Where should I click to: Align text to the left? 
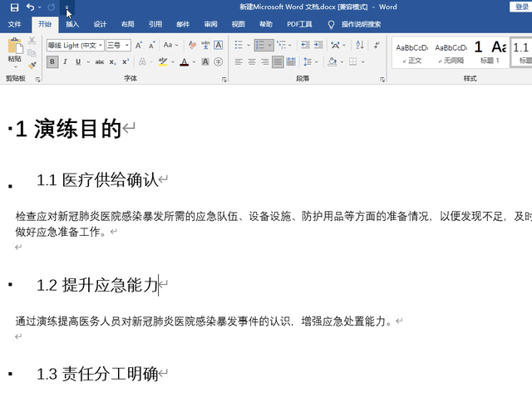point(239,61)
